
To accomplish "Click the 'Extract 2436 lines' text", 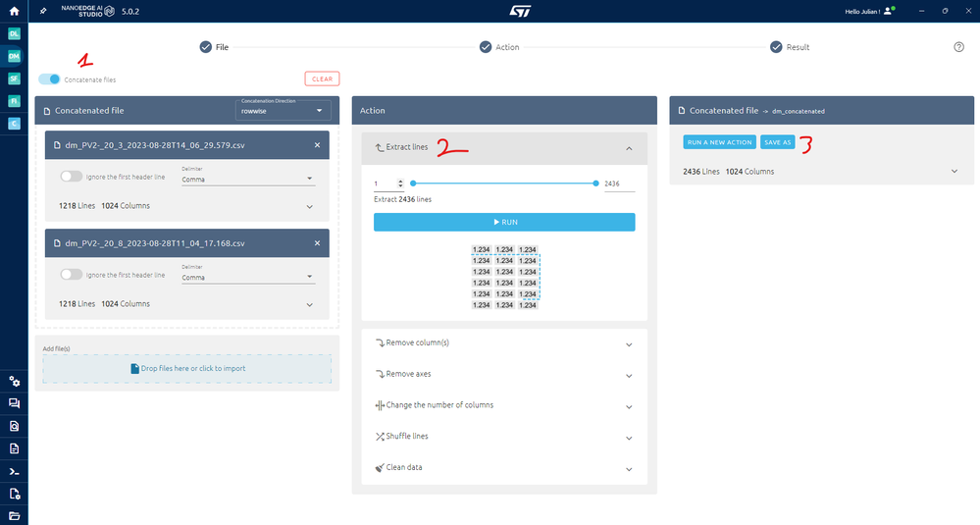I will coord(402,199).
